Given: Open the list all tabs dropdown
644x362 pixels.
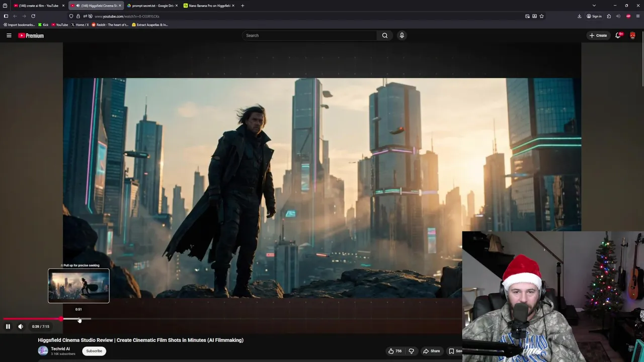Looking at the screenshot, I should point(594,6).
